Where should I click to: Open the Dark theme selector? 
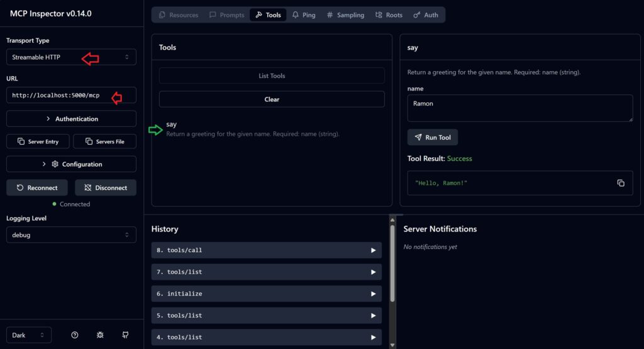[29, 335]
